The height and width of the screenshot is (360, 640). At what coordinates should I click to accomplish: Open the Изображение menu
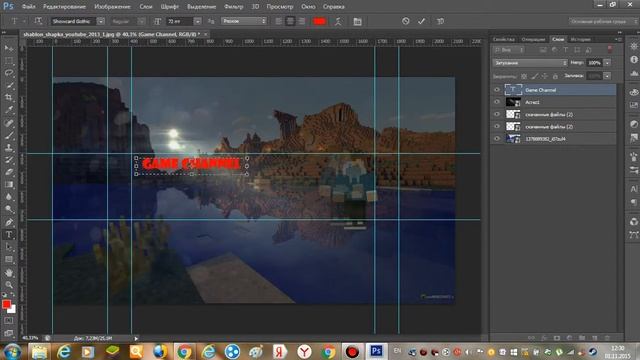tap(112, 7)
